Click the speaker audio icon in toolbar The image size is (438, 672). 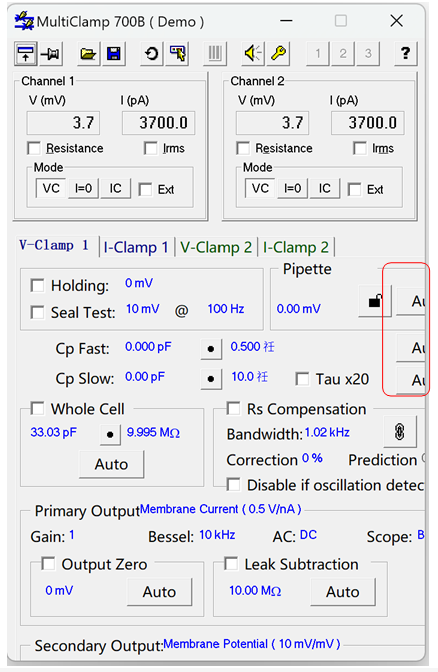pyautogui.click(x=253, y=54)
